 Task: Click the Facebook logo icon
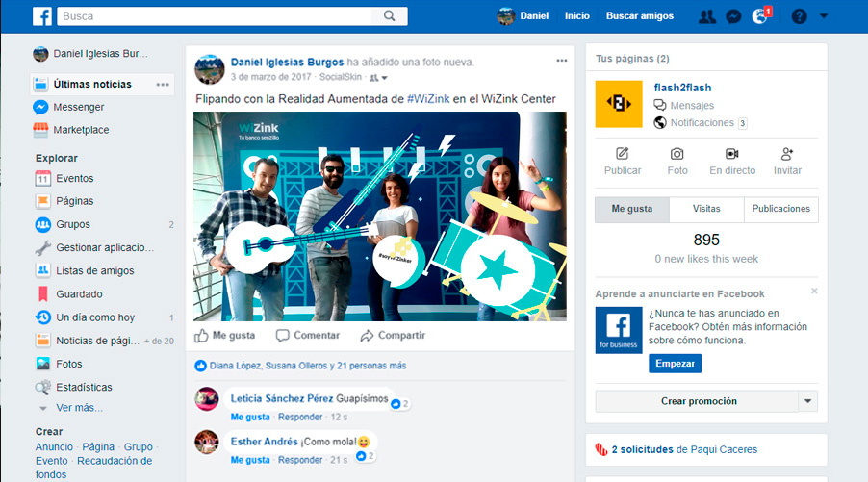42,16
